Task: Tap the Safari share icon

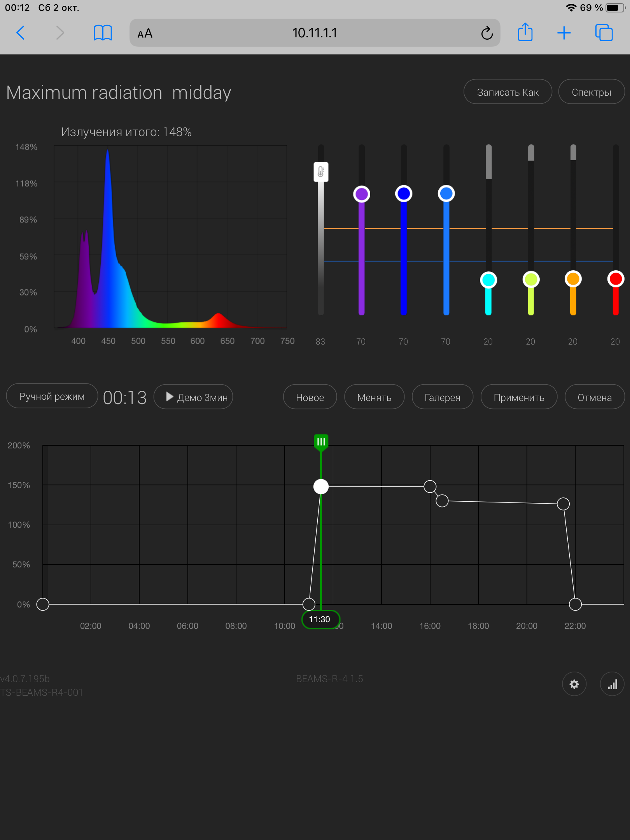Action: [x=525, y=33]
